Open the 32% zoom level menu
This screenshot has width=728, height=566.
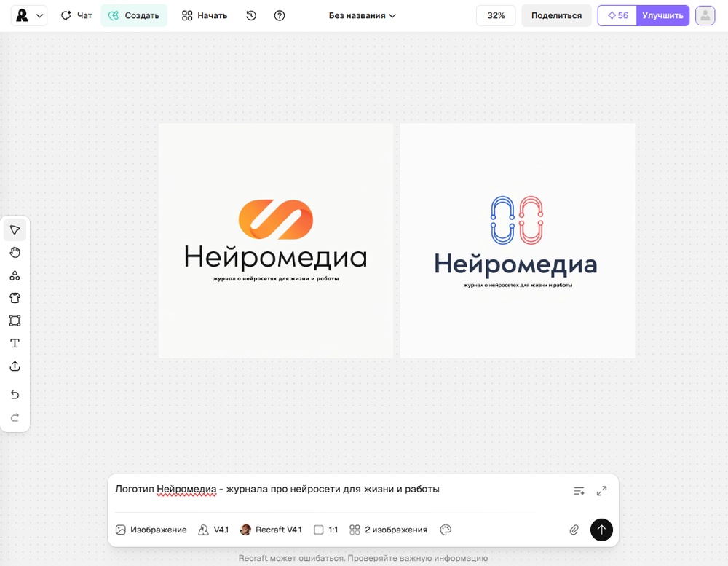(x=496, y=15)
